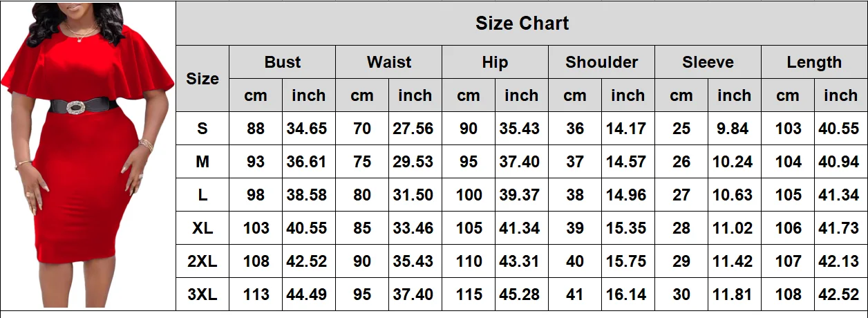Click the Hip column header
Viewport: 868px width, 318px height.
coord(495,62)
